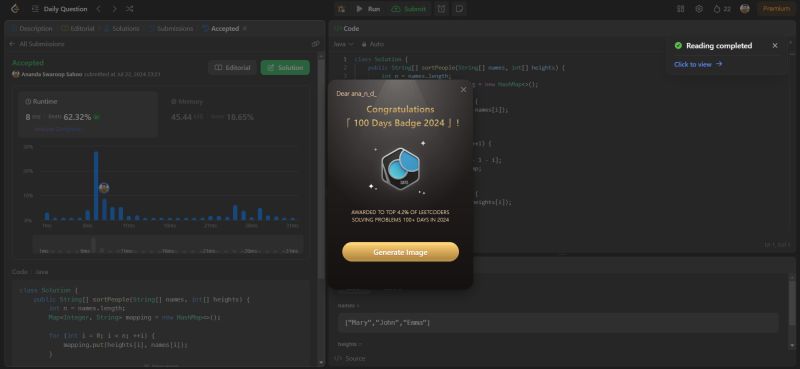Screen dimensions: 800x369
Task: Click the green Accepted status text
Action: 28,62
